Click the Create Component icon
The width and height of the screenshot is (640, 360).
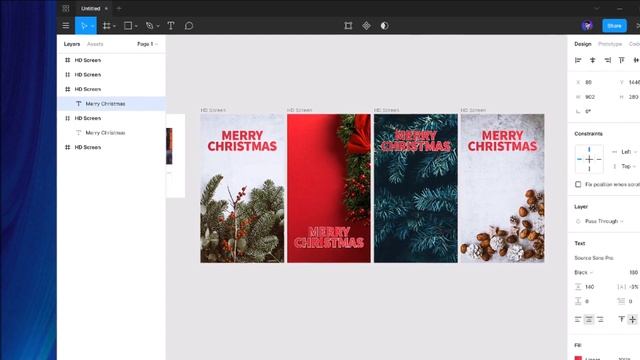367,26
